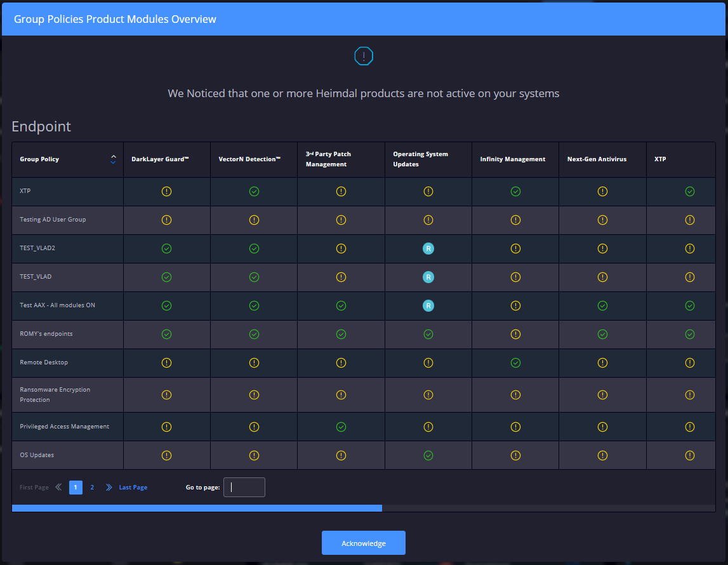Select page 1 in pagination

pyautogui.click(x=76, y=488)
